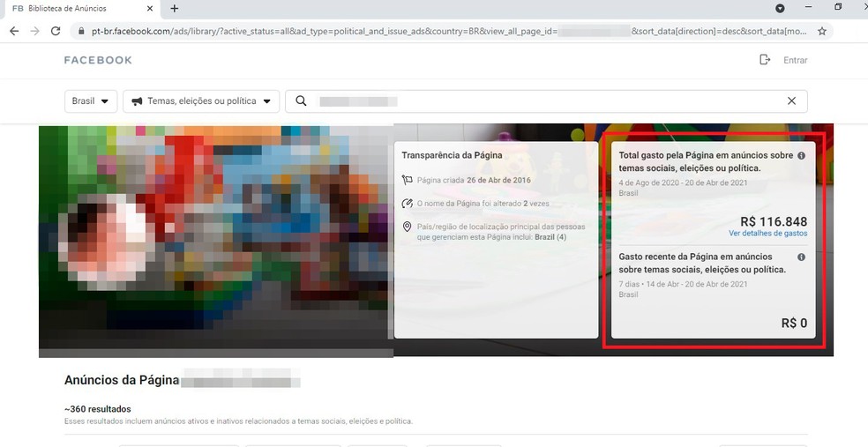The image size is (868, 447).
Task: Open the Temas, eleições ou política dropdown
Action: 201,101
